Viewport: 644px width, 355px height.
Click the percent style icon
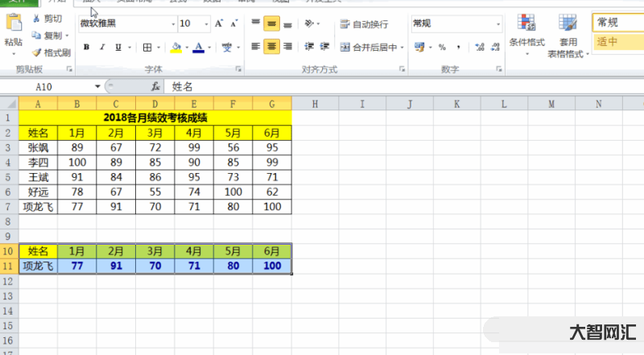coord(442,47)
